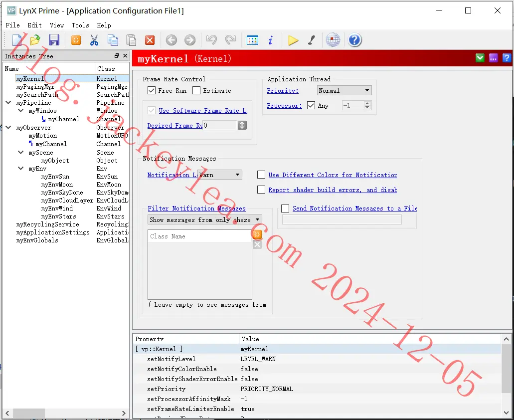This screenshot has width=514, height=420.
Task: Click the Desired Frame Rate link
Action: point(174,126)
